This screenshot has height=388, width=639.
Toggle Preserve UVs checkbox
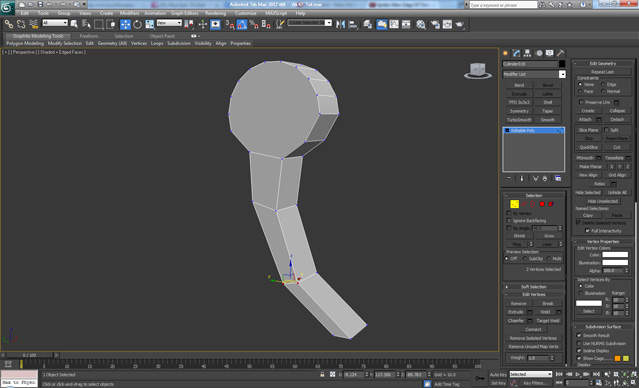click(581, 102)
